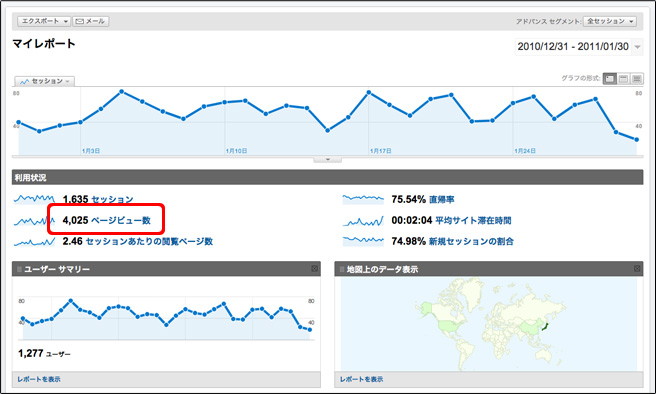Click レポートを表示 under the map
This screenshot has width=656, height=394.
click(361, 379)
